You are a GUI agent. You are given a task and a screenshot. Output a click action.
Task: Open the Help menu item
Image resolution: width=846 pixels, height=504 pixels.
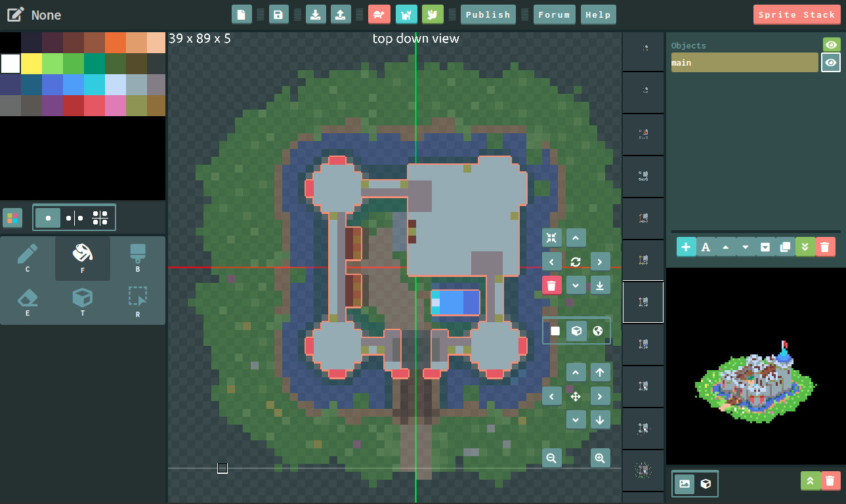[598, 14]
